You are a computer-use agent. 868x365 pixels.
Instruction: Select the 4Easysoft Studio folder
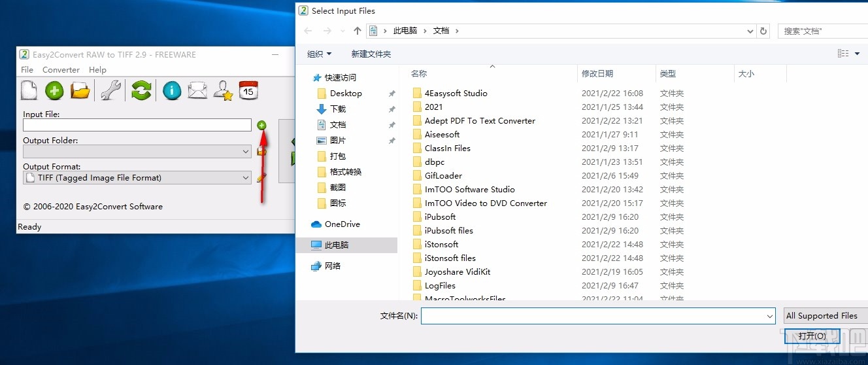(456, 94)
